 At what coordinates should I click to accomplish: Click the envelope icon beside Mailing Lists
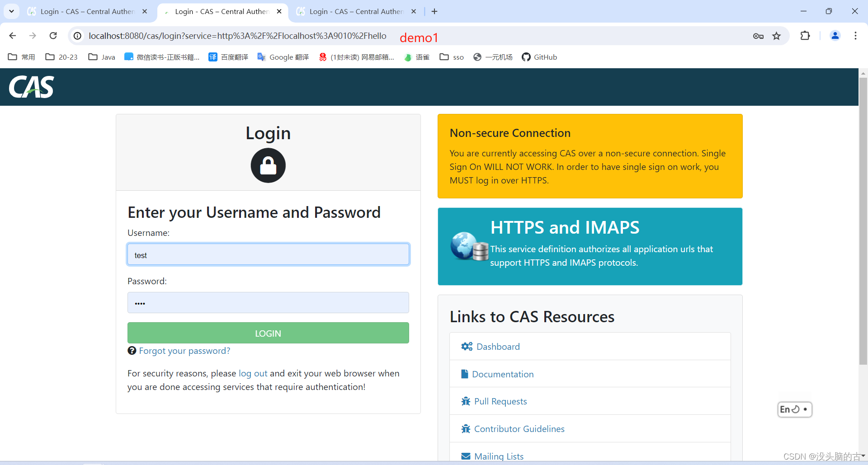[x=466, y=456]
